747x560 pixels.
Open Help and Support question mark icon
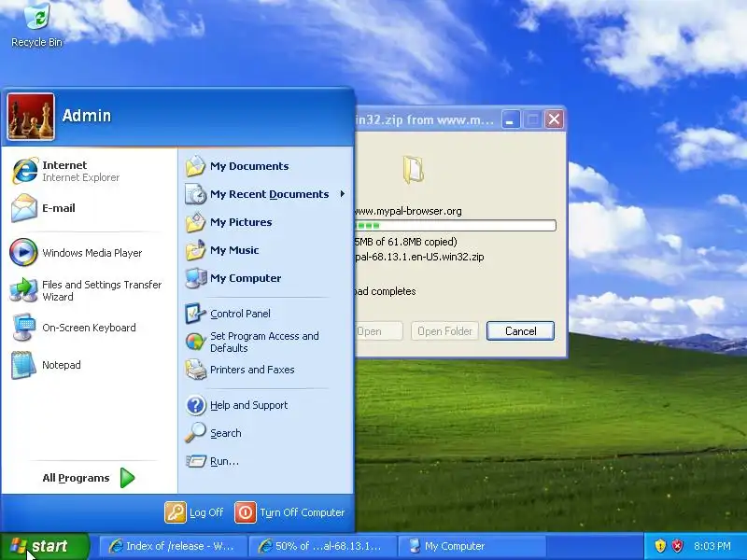[x=195, y=405]
